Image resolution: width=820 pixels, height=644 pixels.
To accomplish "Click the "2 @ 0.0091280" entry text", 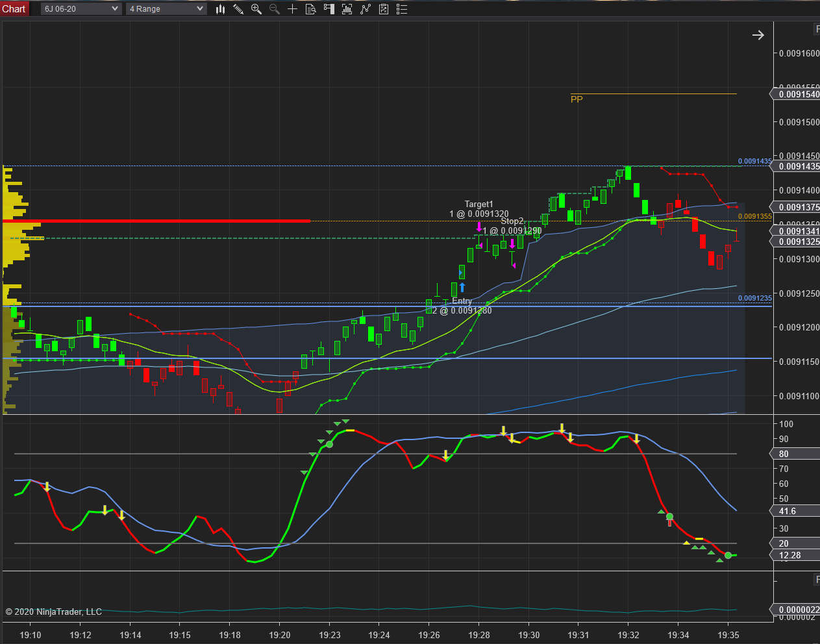I will [462, 310].
